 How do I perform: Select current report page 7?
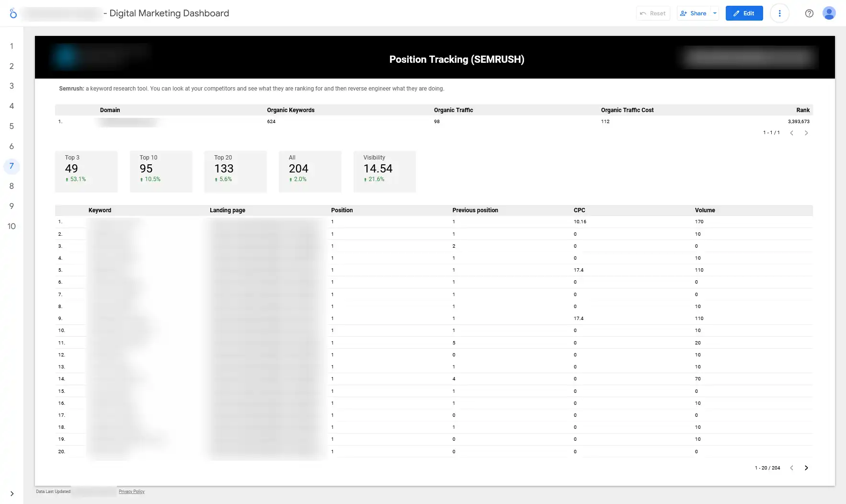tap(11, 166)
